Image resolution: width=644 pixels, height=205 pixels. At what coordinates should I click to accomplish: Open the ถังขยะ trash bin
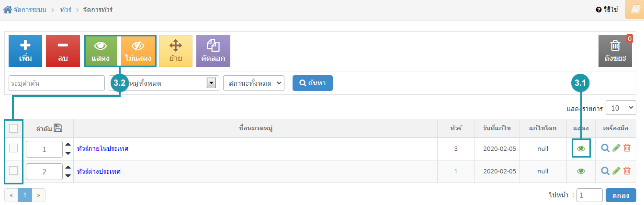pos(615,51)
